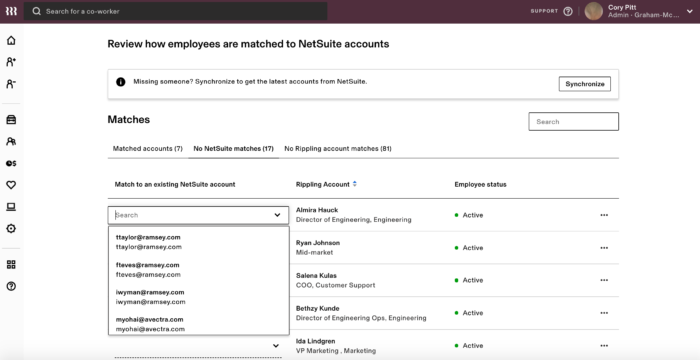Viewport: 700px width, 360px height.
Task: Click Active status for Bethzy Kunde
Action: click(469, 313)
